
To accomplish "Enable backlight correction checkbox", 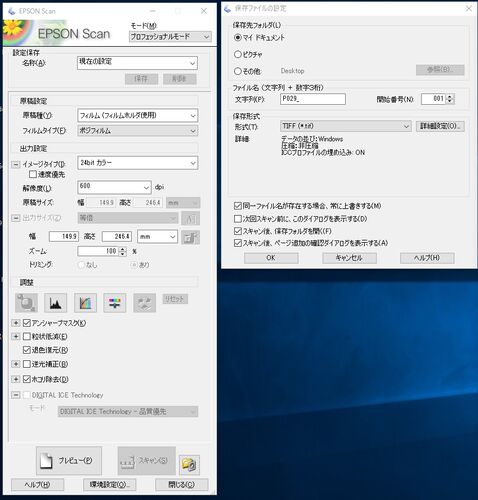I will pos(27,364).
